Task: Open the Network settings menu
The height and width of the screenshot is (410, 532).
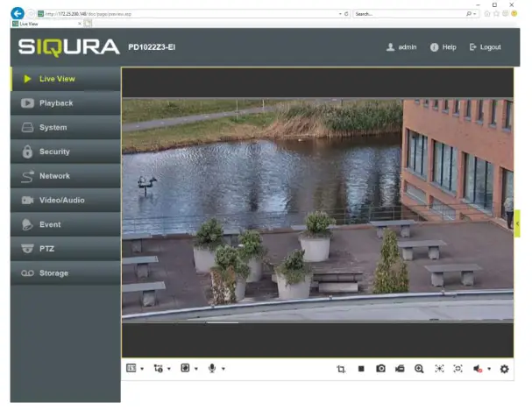Action: 66,176
